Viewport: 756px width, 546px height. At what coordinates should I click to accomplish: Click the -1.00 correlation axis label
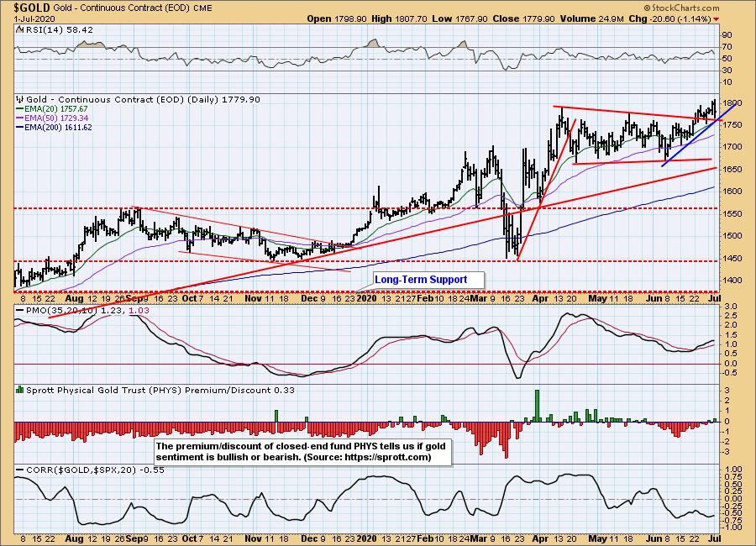(732, 528)
